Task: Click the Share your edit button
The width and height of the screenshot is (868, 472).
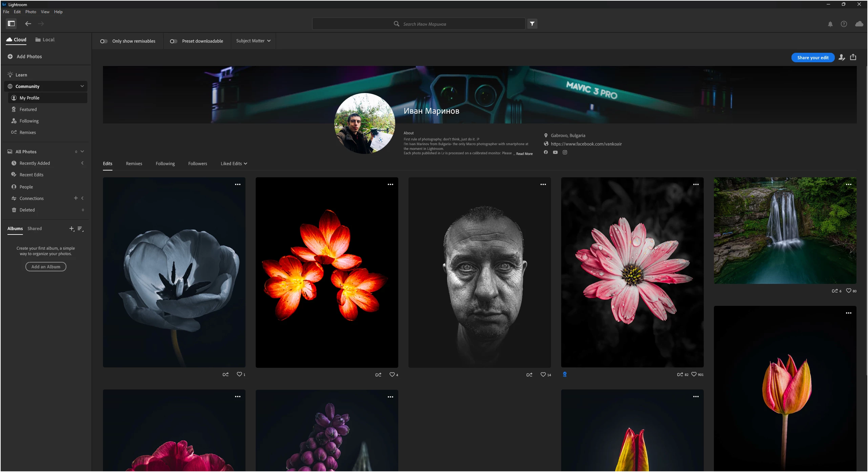Action: 812,58
